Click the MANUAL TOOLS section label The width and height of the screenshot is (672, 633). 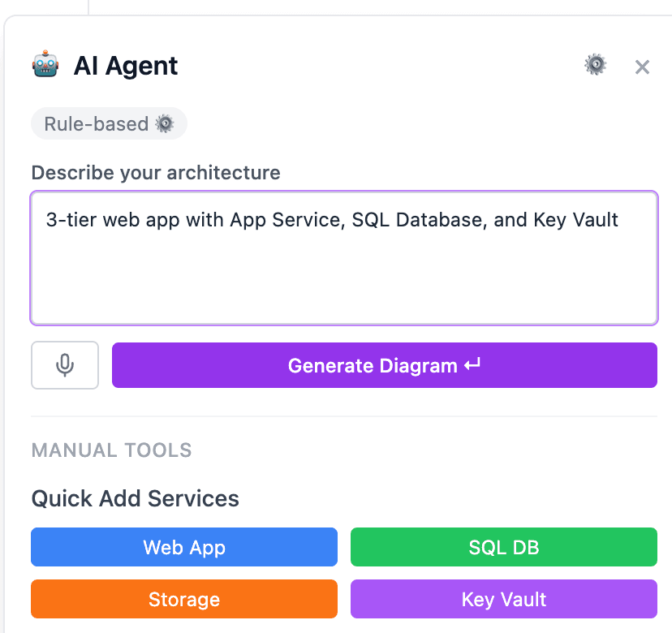click(x=112, y=450)
